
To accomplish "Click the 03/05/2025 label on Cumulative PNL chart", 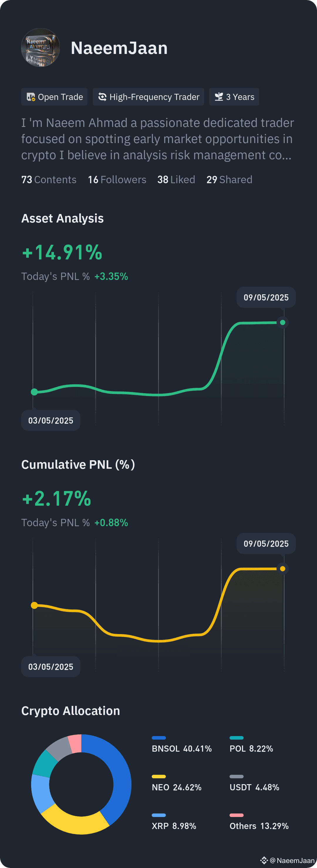I will click(50, 667).
